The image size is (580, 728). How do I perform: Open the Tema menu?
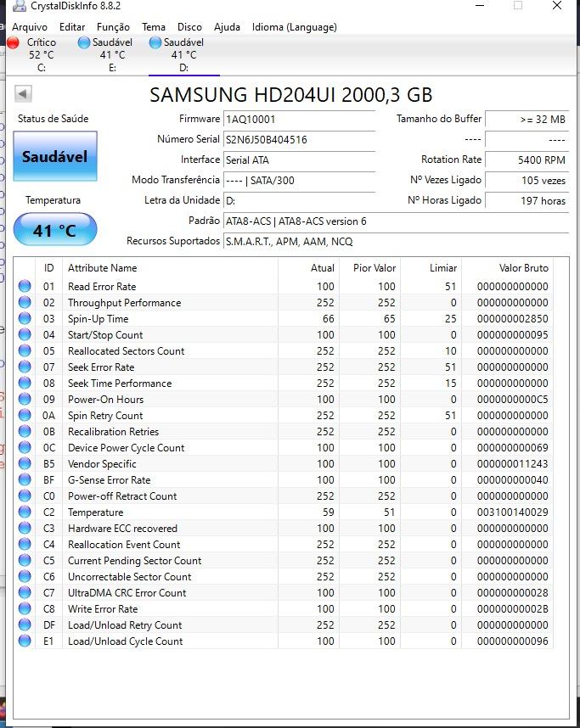click(154, 27)
